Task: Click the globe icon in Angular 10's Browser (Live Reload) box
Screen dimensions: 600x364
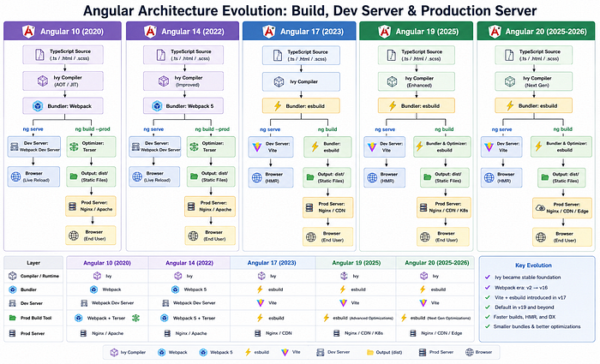Action: tap(15, 176)
